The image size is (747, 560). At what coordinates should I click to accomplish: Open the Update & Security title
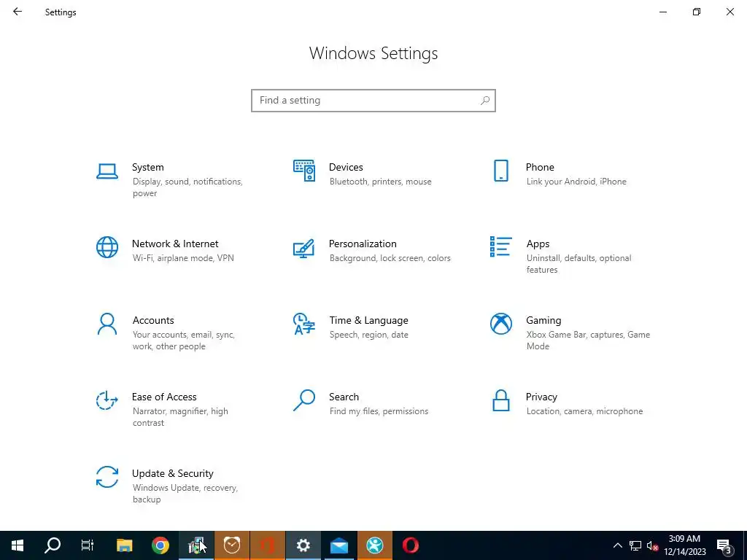tap(172, 473)
